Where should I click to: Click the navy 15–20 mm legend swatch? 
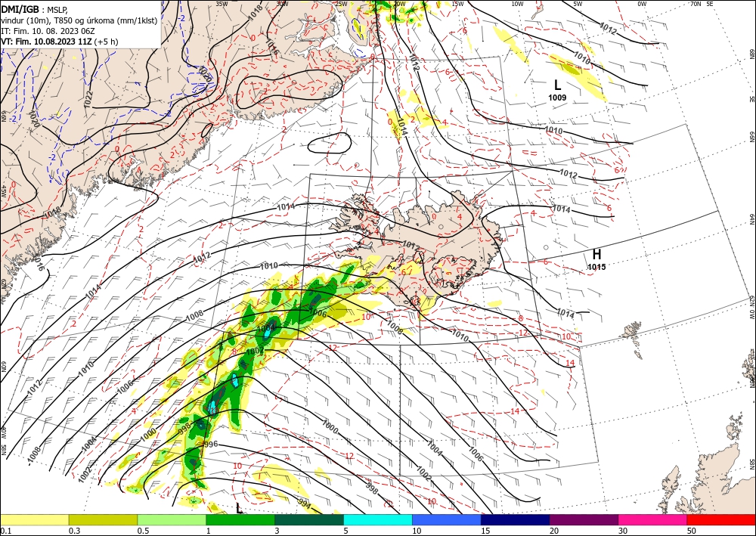coord(516,519)
